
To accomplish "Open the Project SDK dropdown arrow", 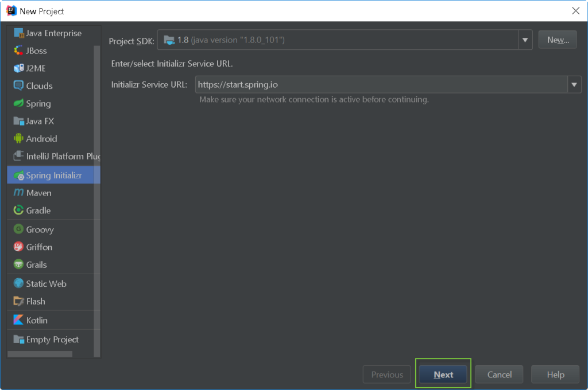I will tap(525, 40).
